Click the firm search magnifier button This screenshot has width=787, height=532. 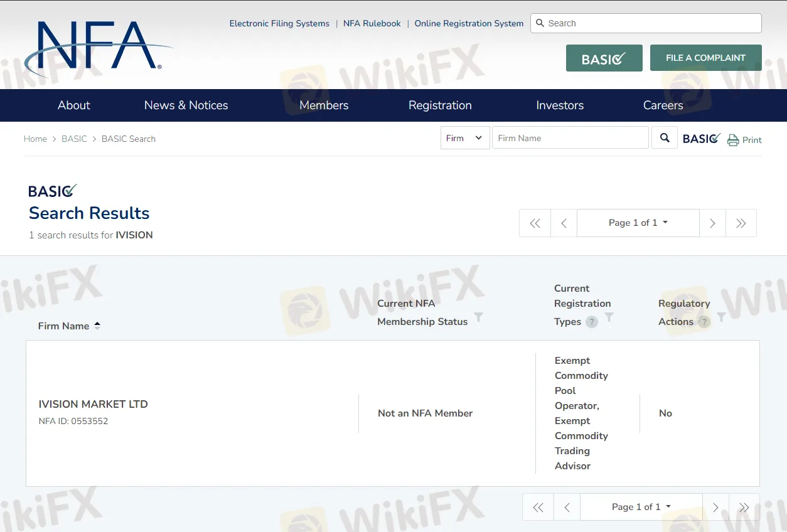coord(665,137)
